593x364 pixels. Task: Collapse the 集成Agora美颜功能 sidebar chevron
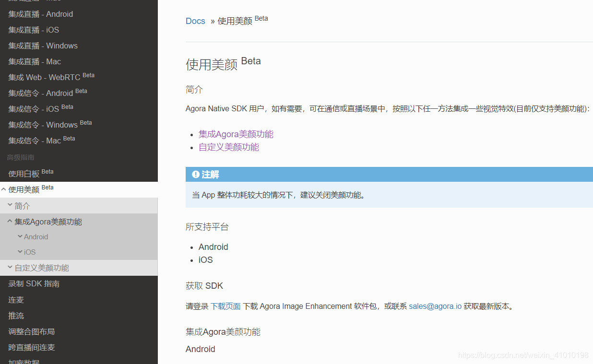click(x=10, y=221)
